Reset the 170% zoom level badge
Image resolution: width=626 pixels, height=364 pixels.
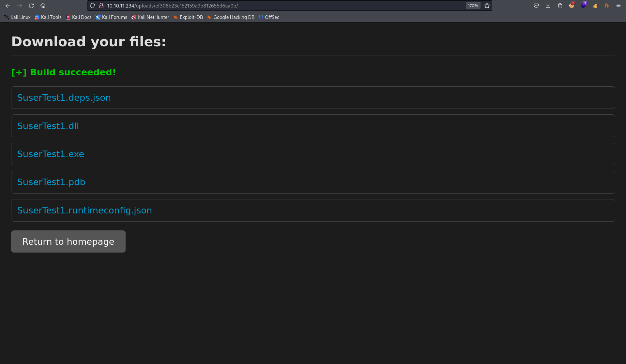click(473, 6)
